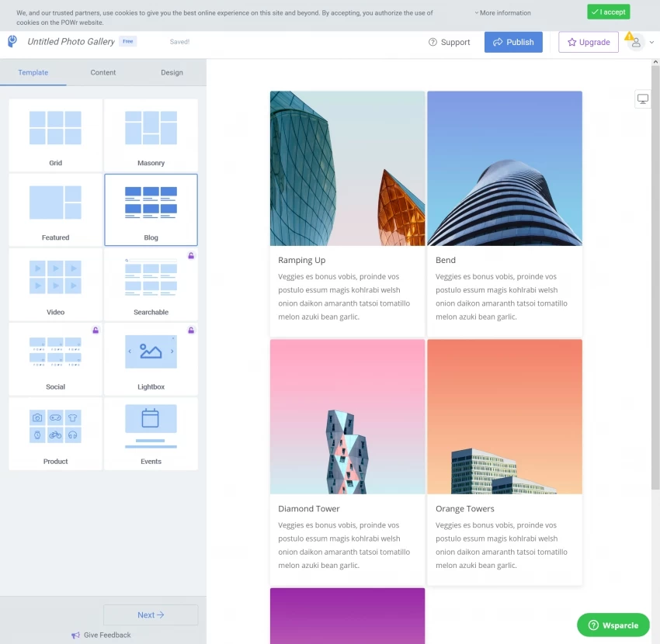
Task: Choose the Featured layout template
Action: (x=56, y=210)
